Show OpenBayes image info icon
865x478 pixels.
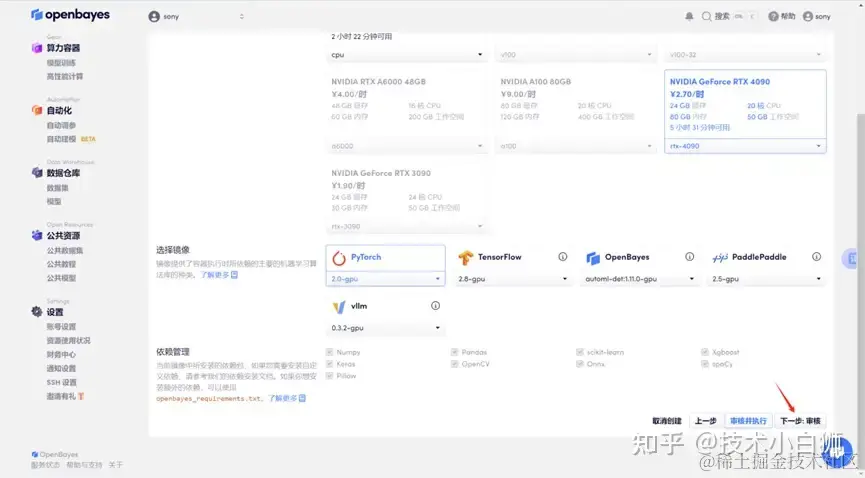coord(690,257)
